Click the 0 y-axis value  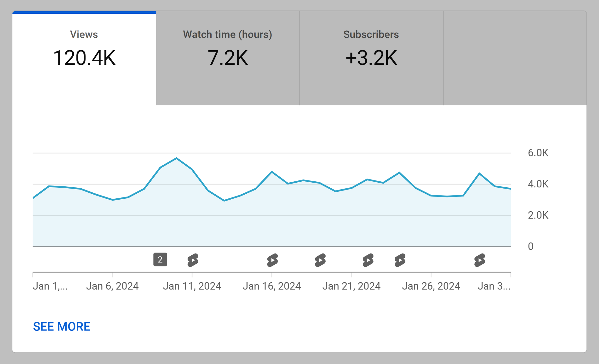point(531,246)
